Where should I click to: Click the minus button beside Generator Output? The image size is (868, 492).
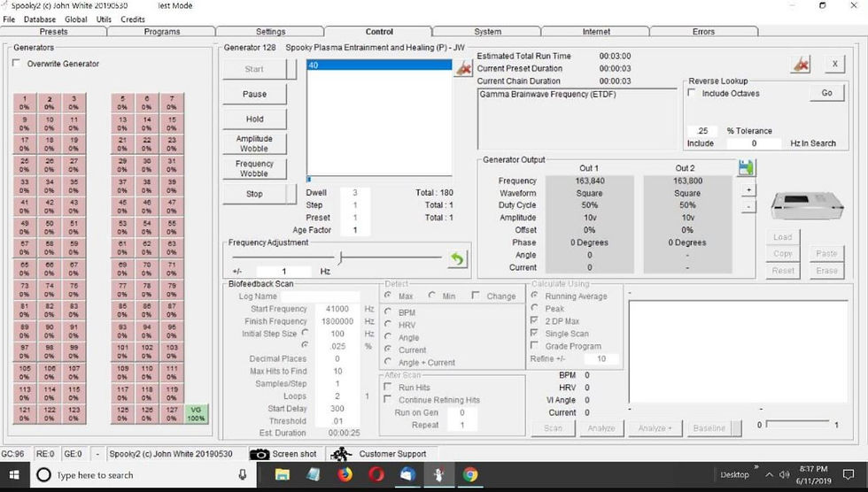click(748, 206)
